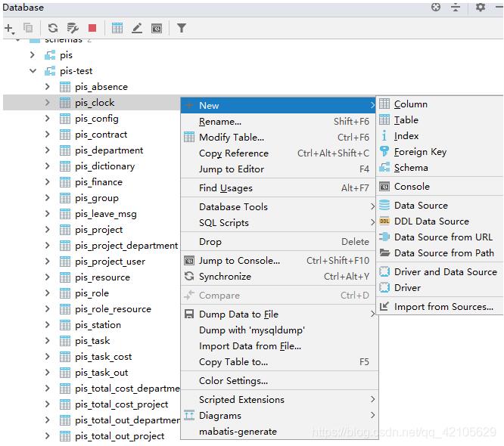
Task: Choose Dump with 'mysqldump' option
Action: pos(251,330)
